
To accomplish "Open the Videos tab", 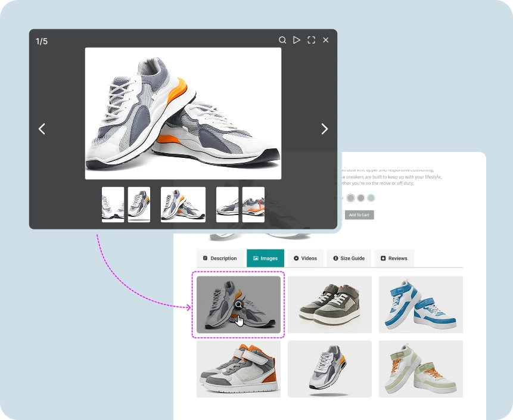I will coord(305,258).
